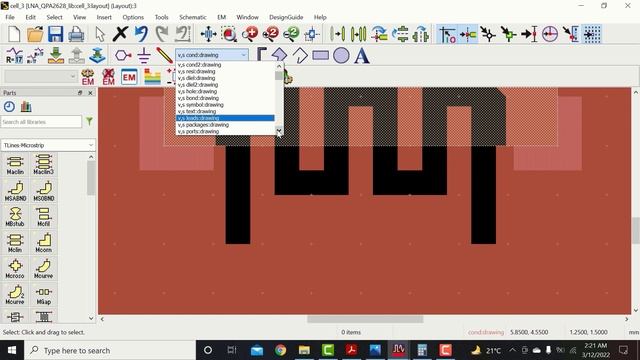640x360 pixels.
Task: Select the trace drawing pencil tool
Action: point(164,56)
